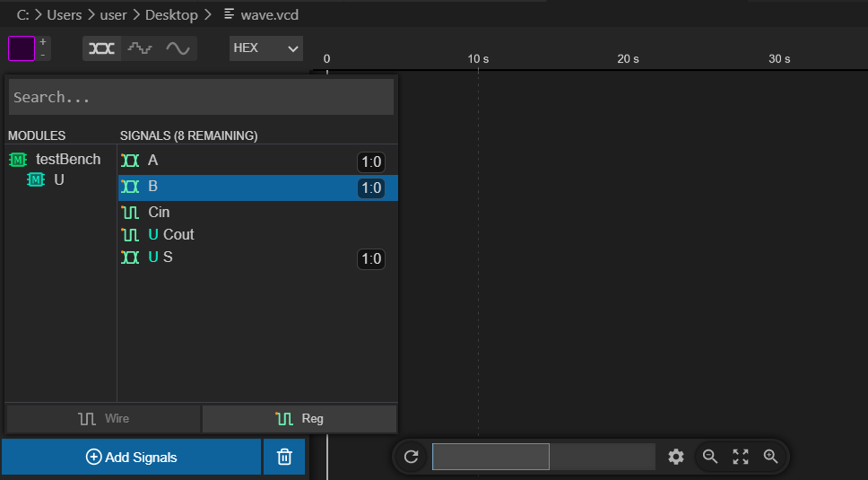The height and width of the screenshot is (480, 868).
Task: Click the bus icon next to B
Action: 130,187
